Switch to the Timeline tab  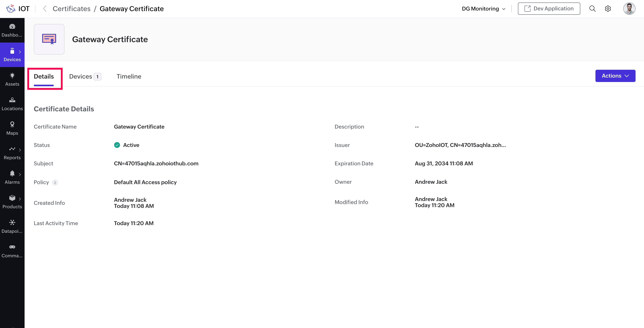tap(129, 76)
